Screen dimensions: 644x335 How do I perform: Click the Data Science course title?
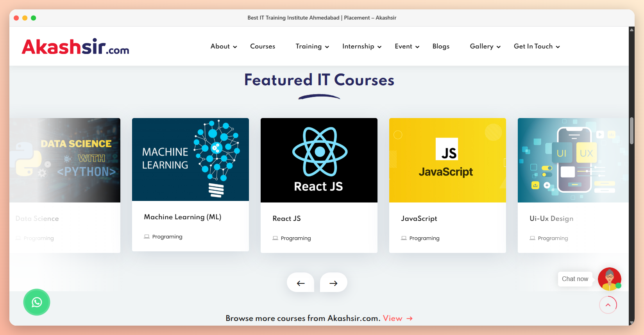tap(37, 219)
